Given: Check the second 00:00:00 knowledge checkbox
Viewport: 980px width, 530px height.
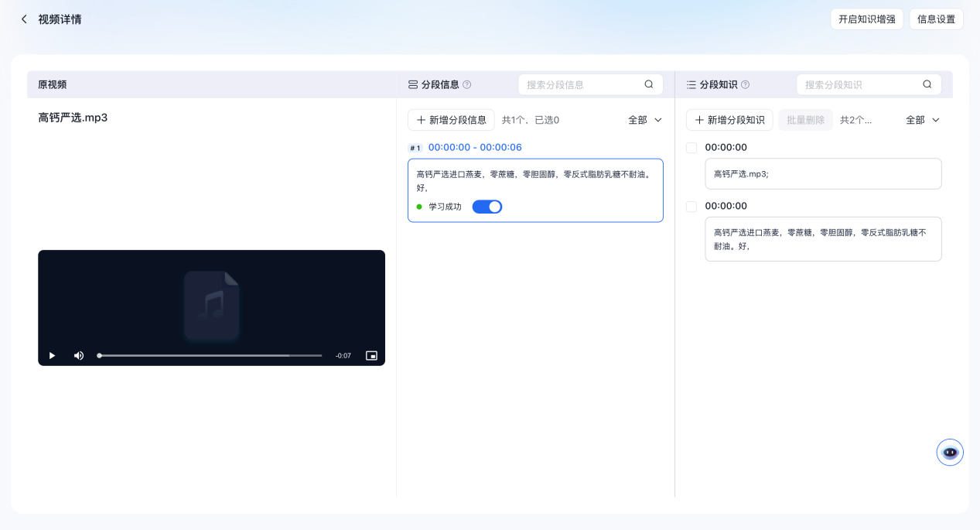Looking at the screenshot, I should (x=691, y=207).
